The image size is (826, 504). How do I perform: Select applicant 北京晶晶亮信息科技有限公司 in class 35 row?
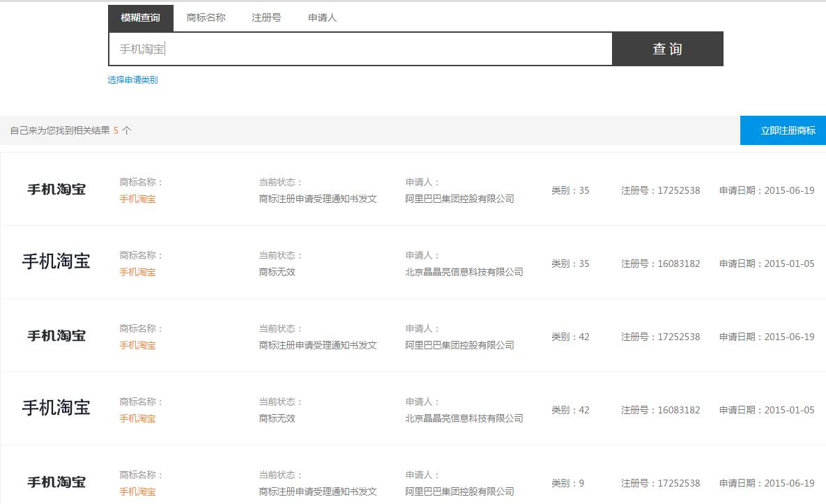click(464, 273)
